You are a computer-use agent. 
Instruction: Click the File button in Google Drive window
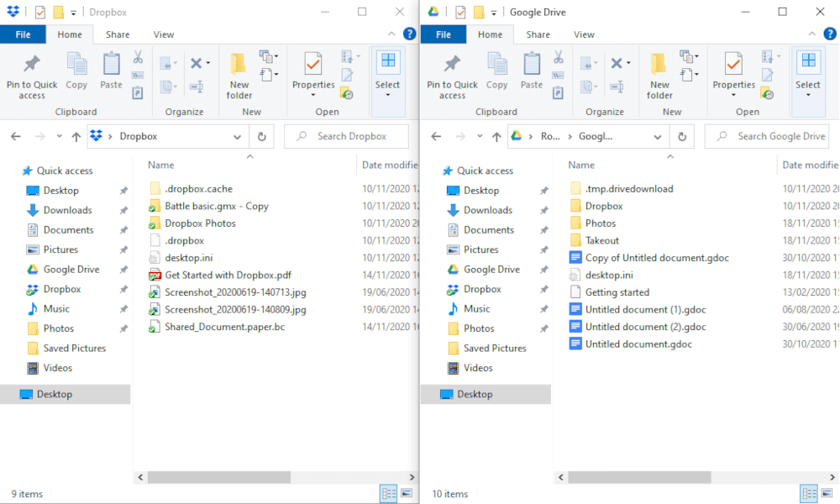(x=444, y=34)
